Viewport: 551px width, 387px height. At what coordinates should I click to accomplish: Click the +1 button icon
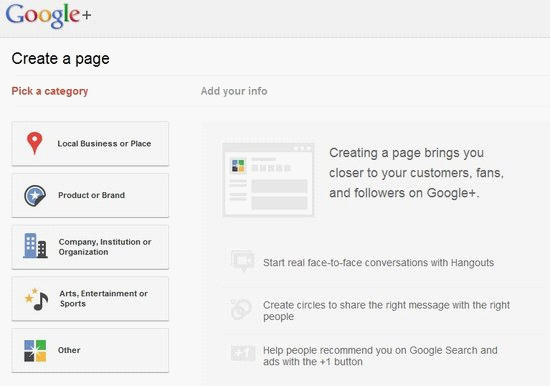pyautogui.click(x=243, y=353)
